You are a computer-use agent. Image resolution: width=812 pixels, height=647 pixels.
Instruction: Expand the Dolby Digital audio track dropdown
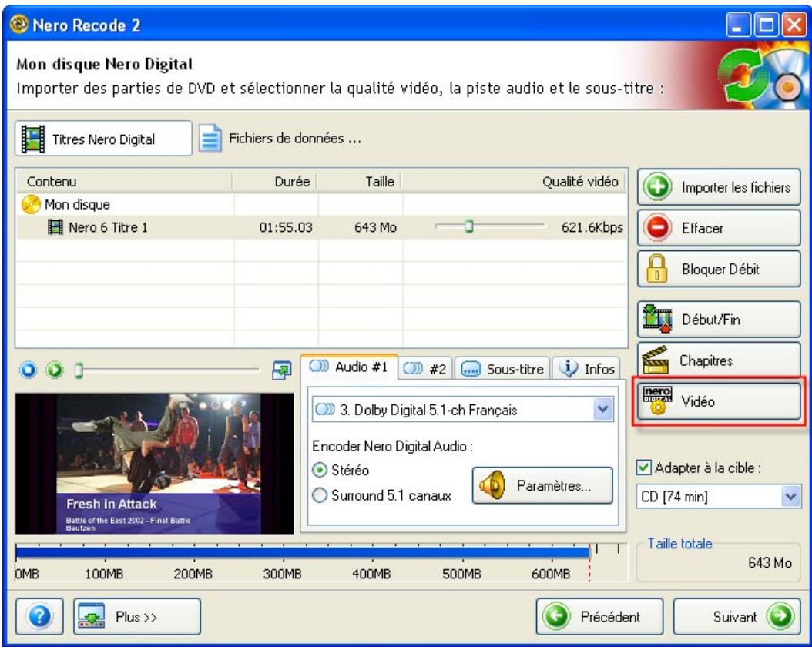coord(602,410)
